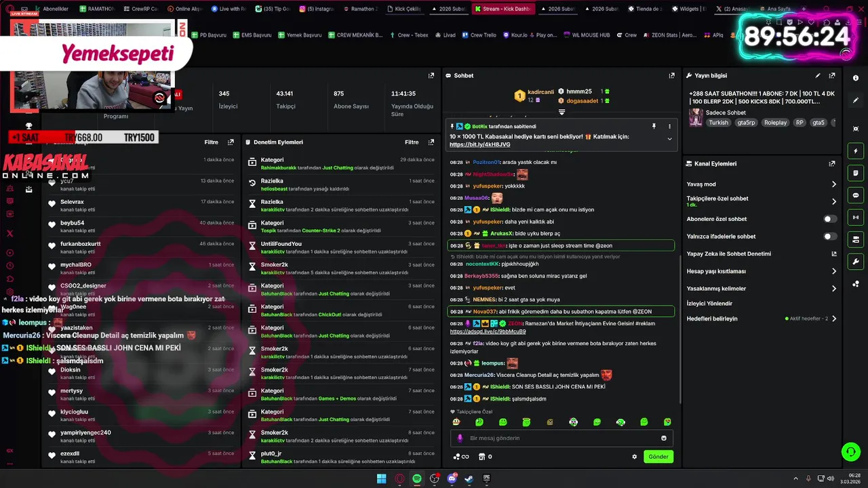Click follower furkanbozkurtt in activity feed
Viewport: 868px width, 488px height.
81,244
